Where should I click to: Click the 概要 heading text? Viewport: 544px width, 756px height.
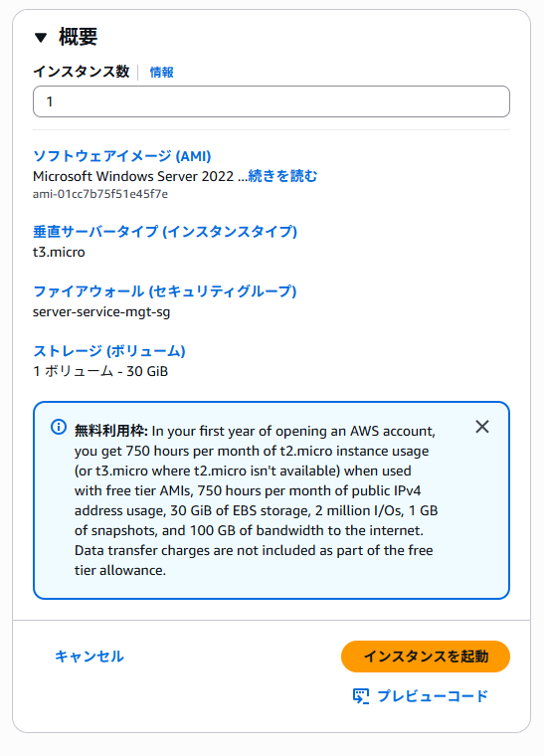tap(78, 37)
